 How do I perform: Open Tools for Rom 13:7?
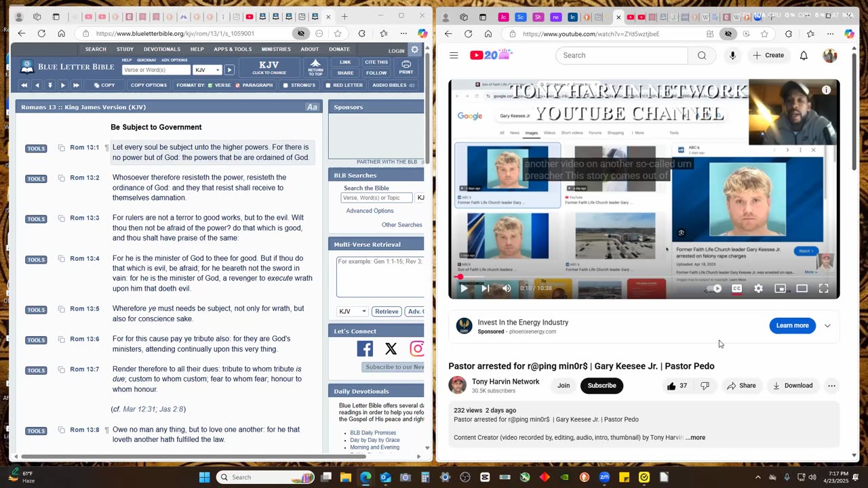(x=36, y=370)
